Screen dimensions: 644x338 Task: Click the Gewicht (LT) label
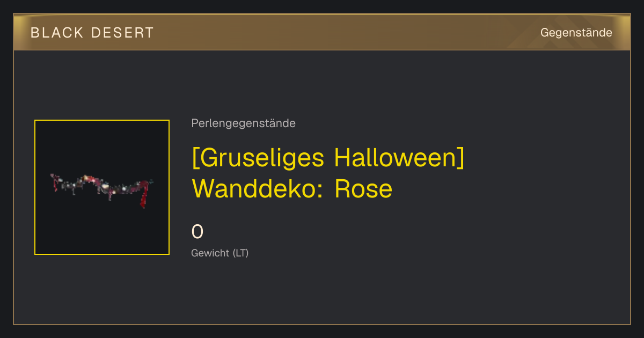[x=220, y=253]
